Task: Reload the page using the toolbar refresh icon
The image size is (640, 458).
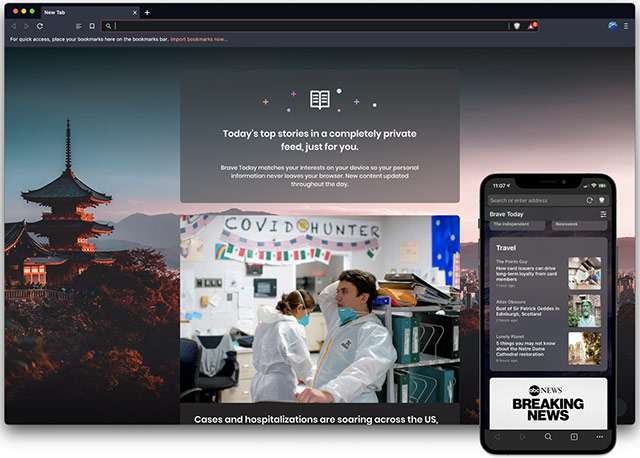Action: pyautogui.click(x=39, y=25)
